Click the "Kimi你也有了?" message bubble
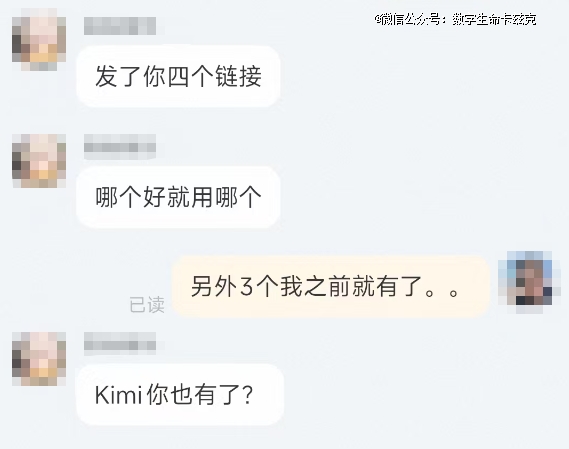Image resolution: width=569 pixels, height=449 pixels. 180,395
